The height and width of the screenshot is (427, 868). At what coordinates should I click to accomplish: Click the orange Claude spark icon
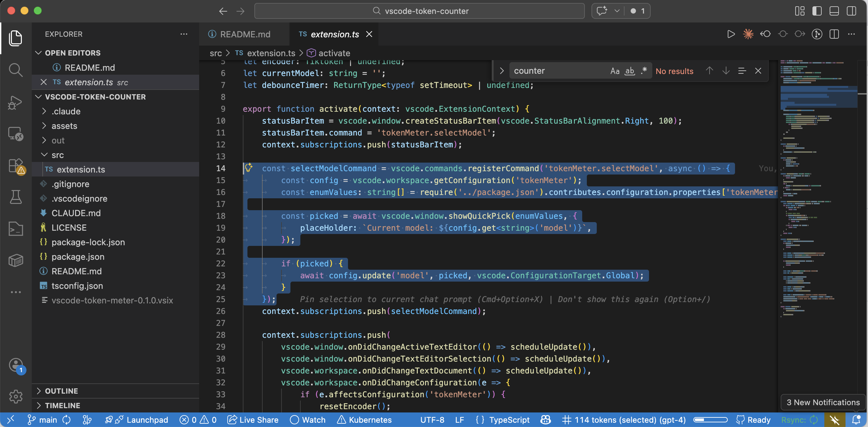pos(748,34)
